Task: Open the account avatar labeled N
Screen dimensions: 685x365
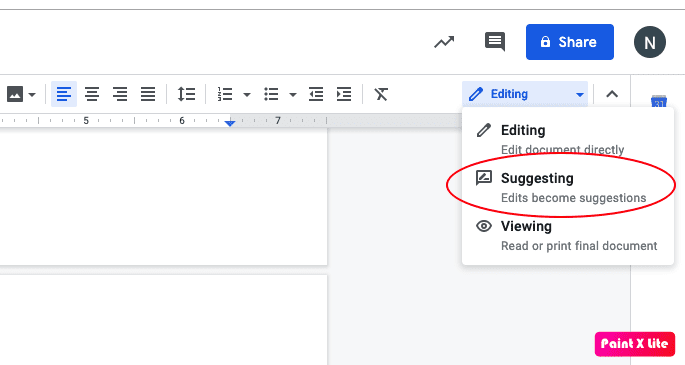Action: [650, 42]
